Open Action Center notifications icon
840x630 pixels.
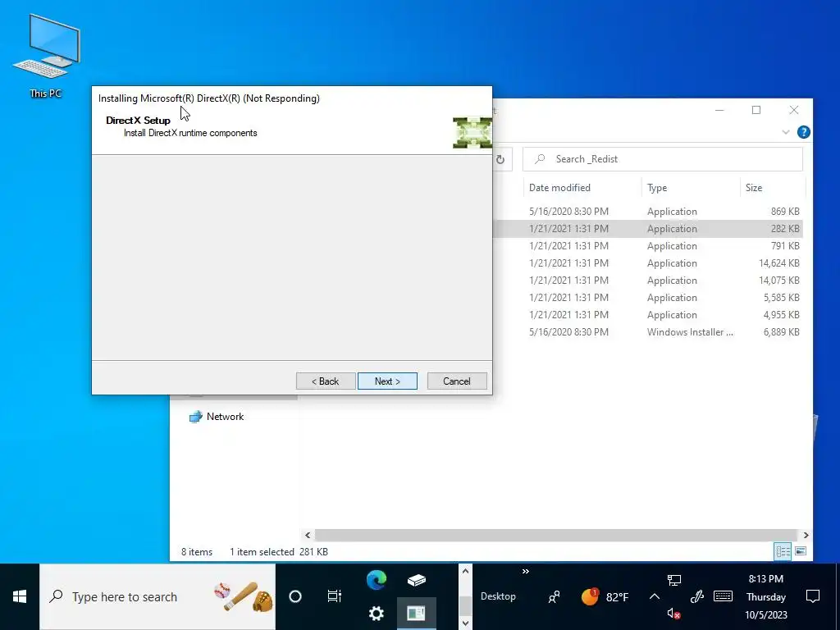pos(813,596)
